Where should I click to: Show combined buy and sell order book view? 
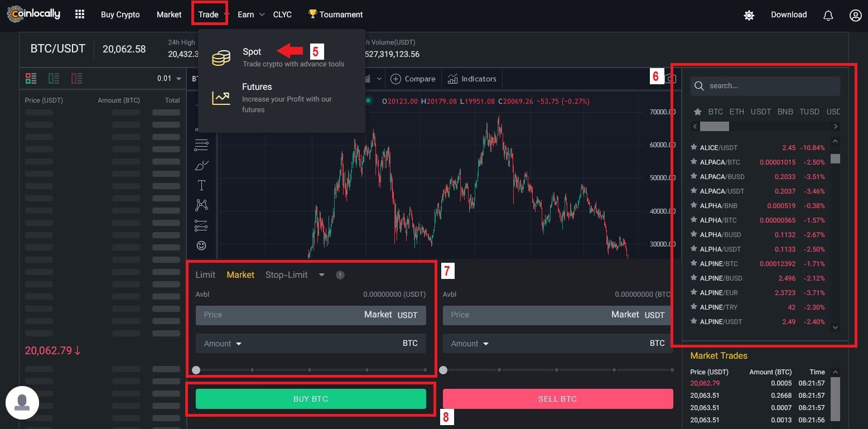31,79
